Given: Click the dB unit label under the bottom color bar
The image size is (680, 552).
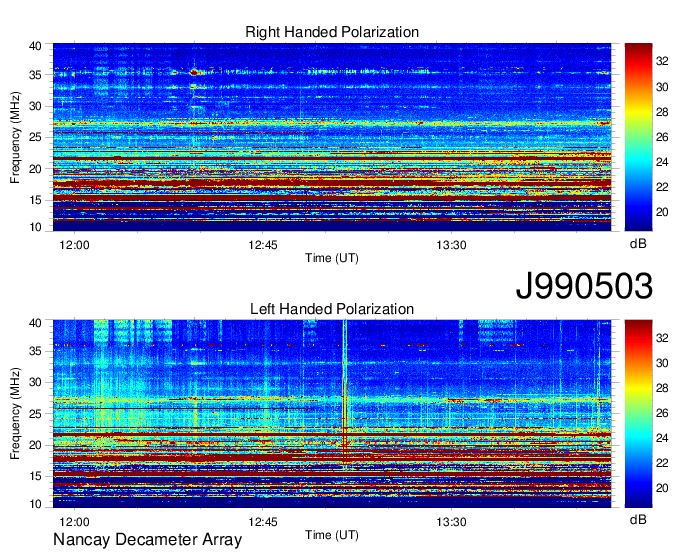Looking at the screenshot, I should tap(638, 520).
